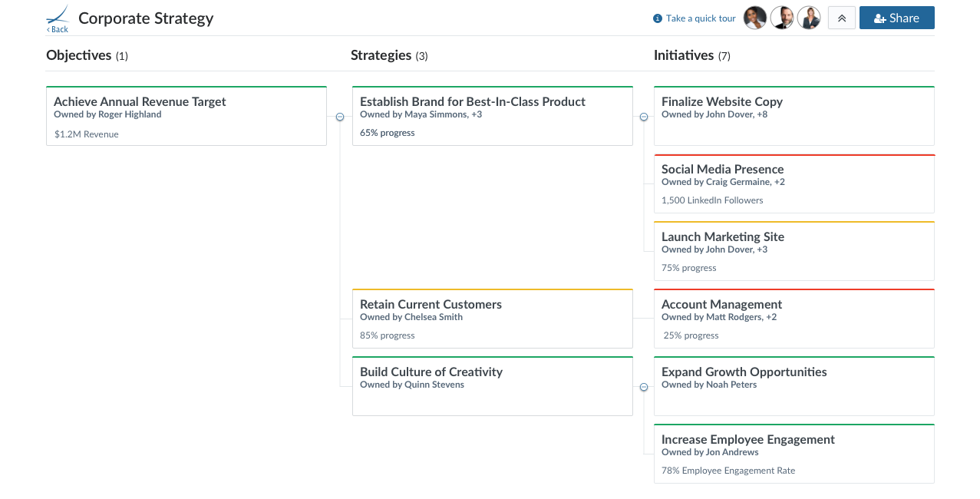Click the app logo icon above Back
Image resolution: width=980 pixels, height=499 pixels.
click(x=58, y=15)
